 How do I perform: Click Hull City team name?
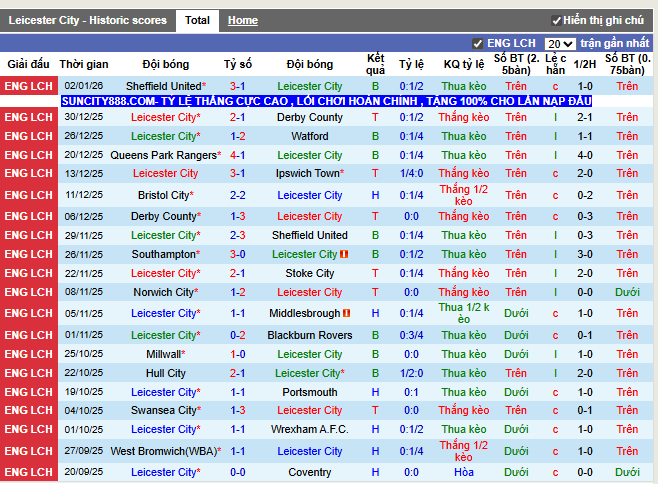[x=166, y=373]
